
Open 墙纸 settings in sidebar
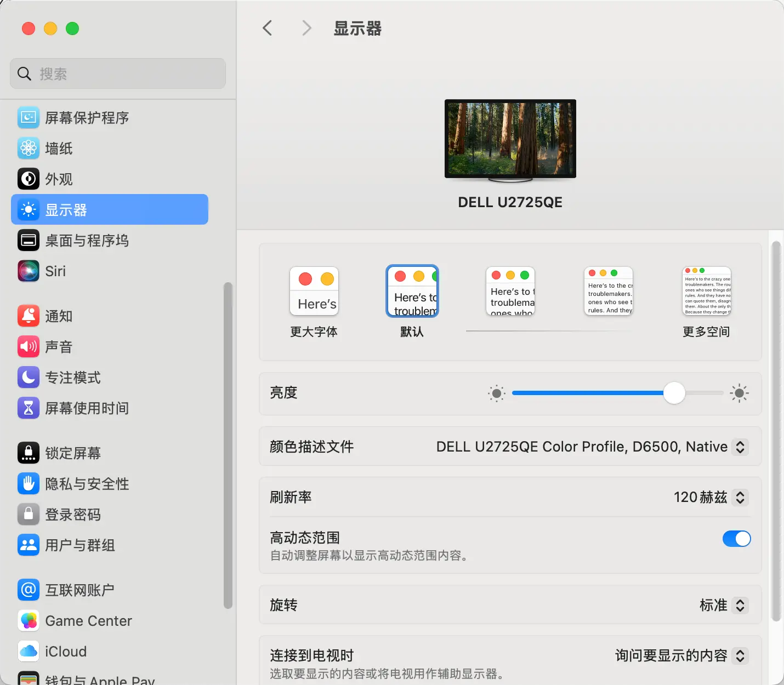110,148
